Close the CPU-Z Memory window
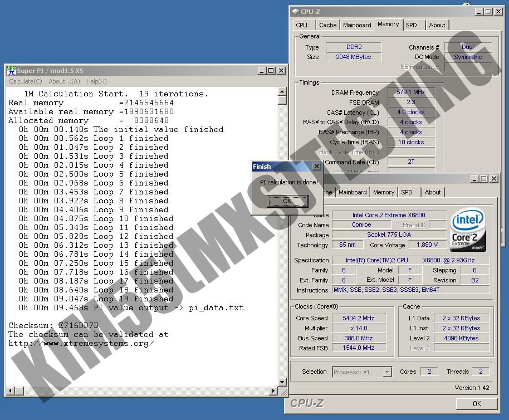 tap(498, 11)
